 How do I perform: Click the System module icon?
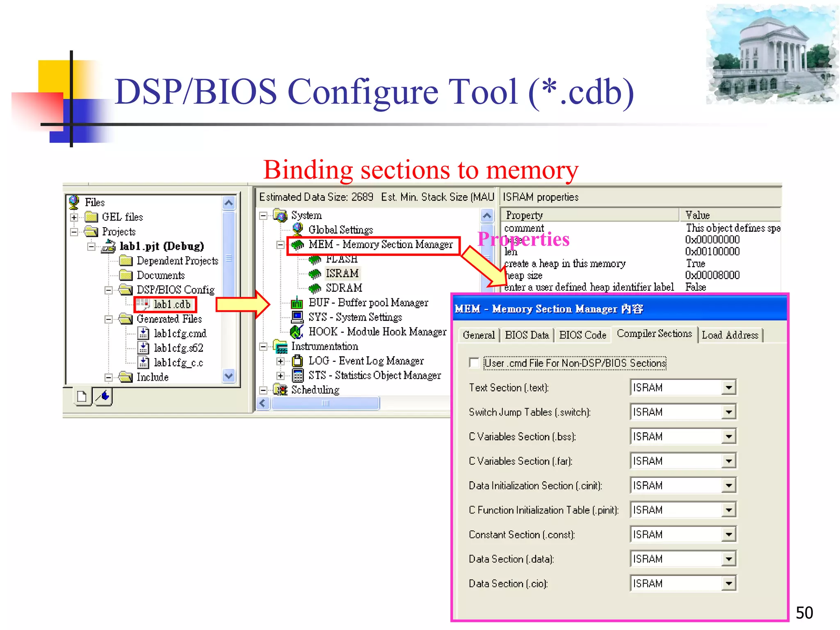click(280, 215)
